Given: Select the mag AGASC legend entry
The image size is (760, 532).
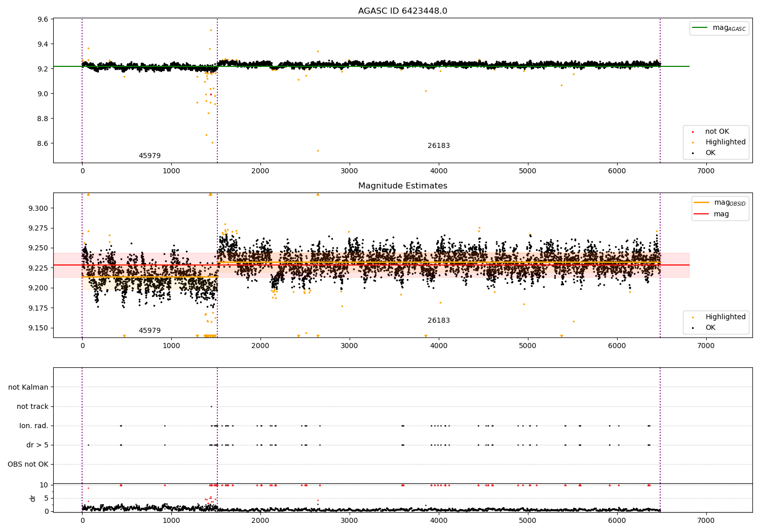Looking at the screenshot, I should (719, 28).
